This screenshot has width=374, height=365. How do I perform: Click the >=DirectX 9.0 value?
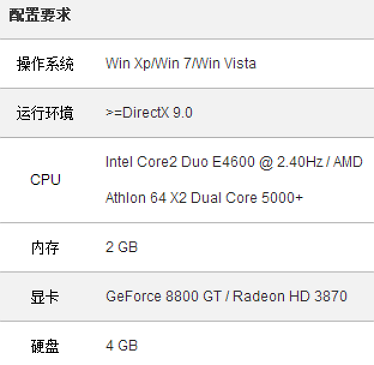click(x=149, y=113)
